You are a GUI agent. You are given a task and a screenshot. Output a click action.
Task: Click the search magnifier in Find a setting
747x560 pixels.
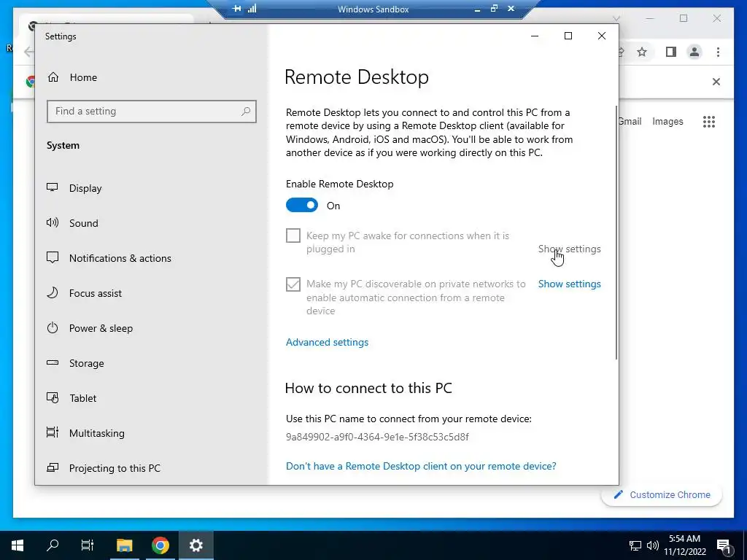(x=246, y=112)
